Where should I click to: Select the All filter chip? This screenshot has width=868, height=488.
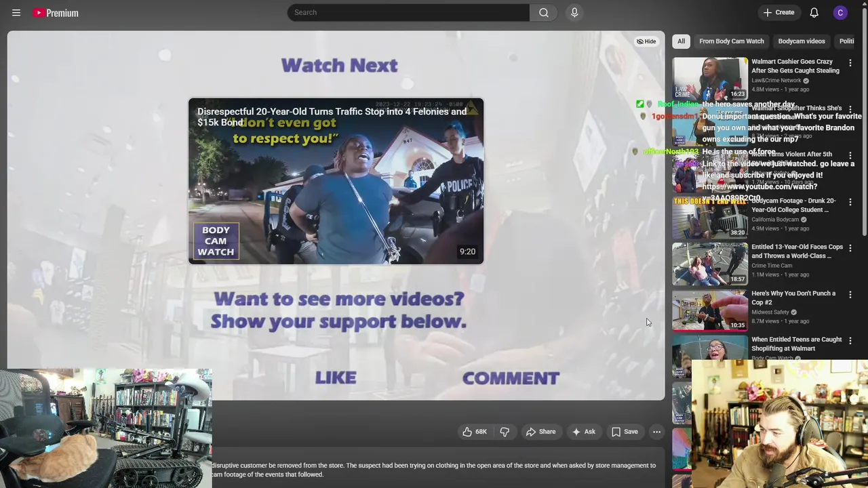click(x=681, y=41)
